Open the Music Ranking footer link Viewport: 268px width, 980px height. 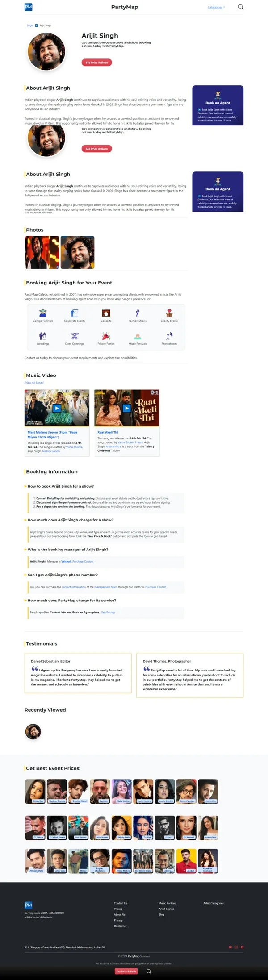click(167, 903)
